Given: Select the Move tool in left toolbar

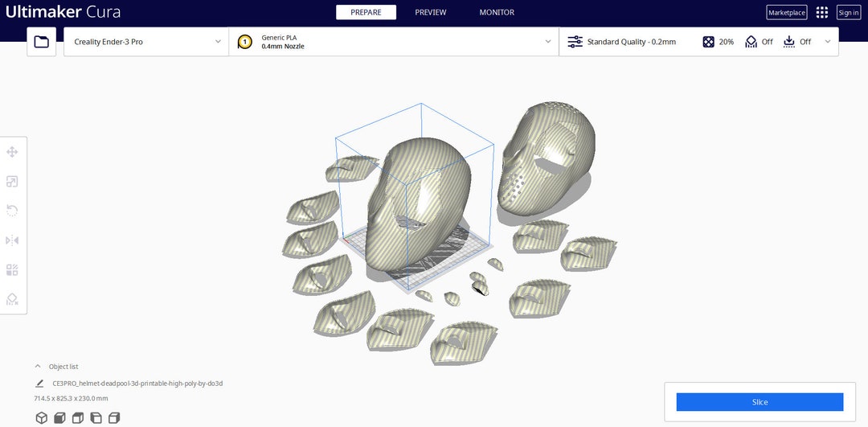Looking at the screenshot, I should 12,152.
